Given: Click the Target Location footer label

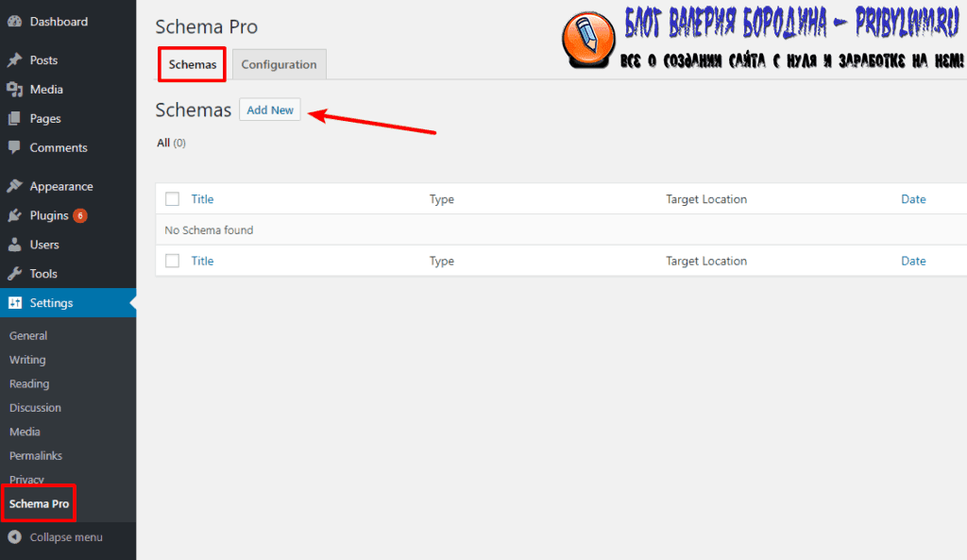Looking at the screenshot, I should 706,261.
